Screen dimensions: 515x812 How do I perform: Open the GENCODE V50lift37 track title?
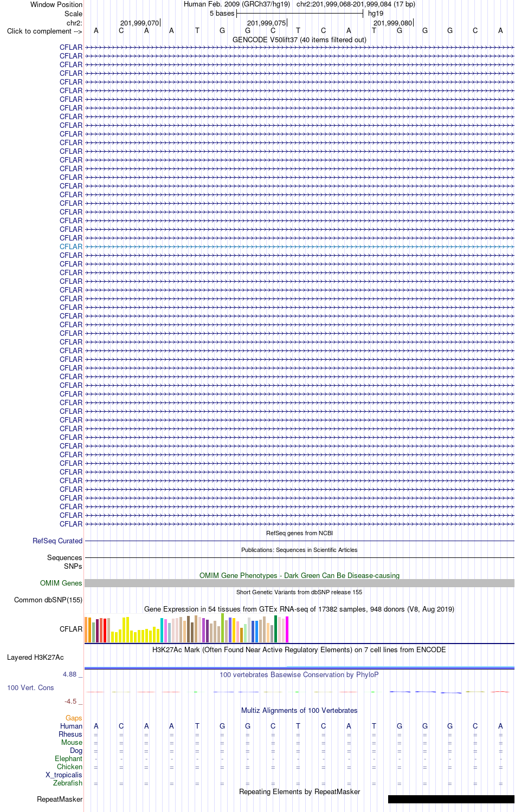(x=299, y=40)
